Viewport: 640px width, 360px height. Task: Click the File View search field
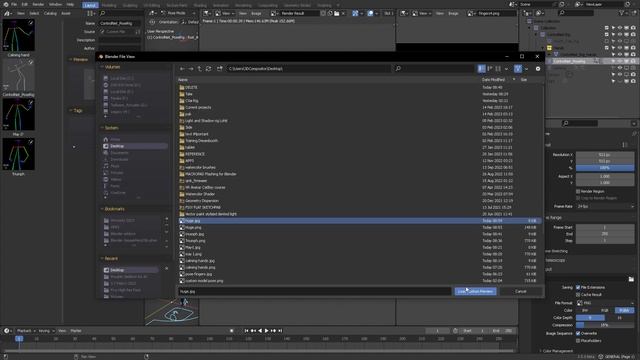(x=433, y=69)
